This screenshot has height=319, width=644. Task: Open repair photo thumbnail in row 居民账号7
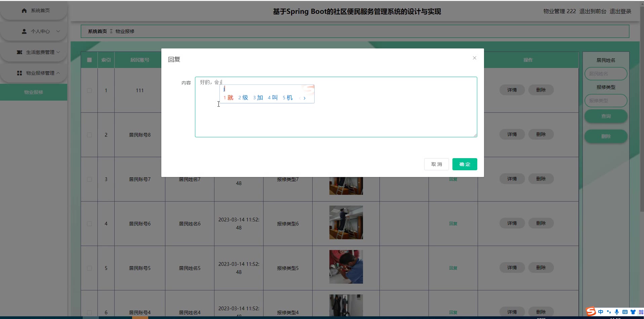[346, 186]
